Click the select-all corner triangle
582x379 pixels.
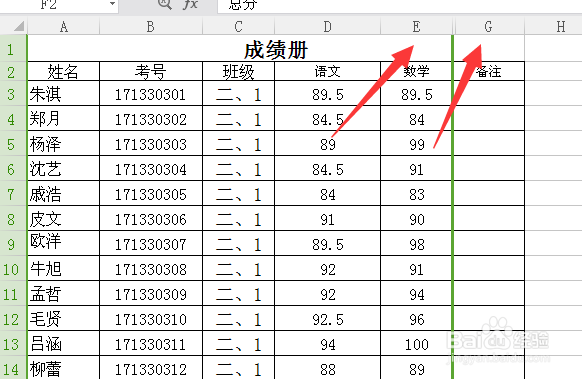(x=19, y=26)
